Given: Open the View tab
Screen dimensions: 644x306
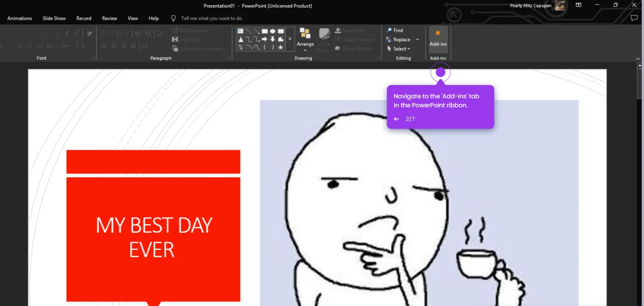Looking at the screenshot, I should (133, 18).
